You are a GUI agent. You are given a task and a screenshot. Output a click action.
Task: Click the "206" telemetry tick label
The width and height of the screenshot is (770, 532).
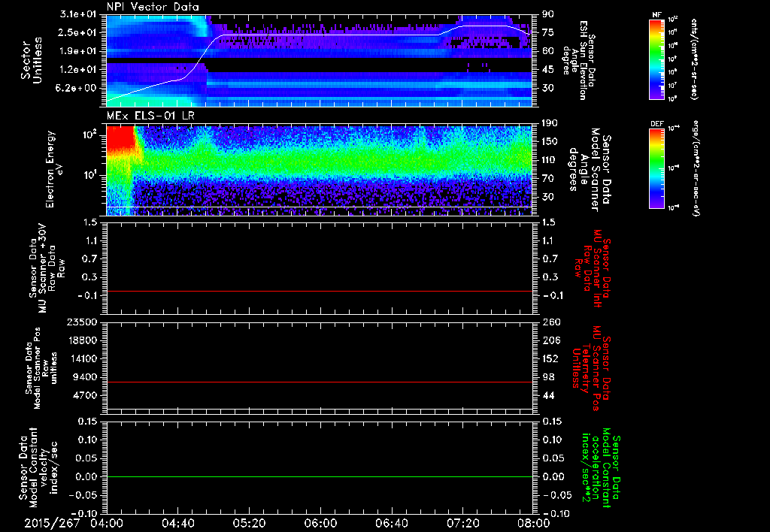coord(550,340)
